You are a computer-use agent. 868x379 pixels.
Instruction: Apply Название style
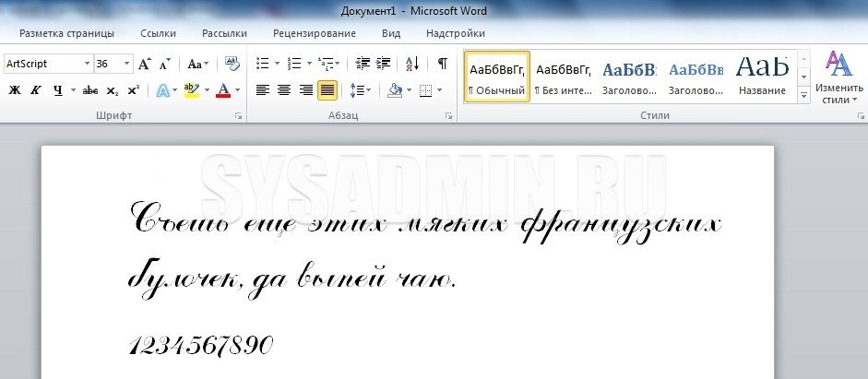click(x=762, y=77)
